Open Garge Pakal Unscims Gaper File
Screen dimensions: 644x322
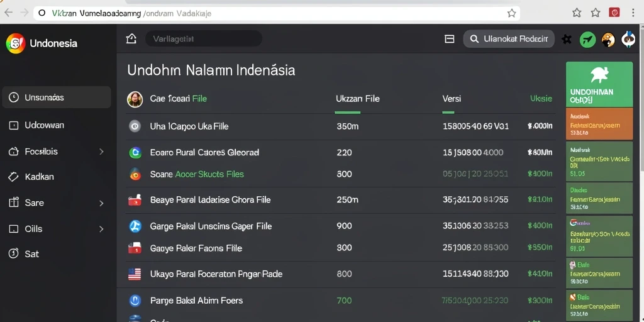pos(340,226)
